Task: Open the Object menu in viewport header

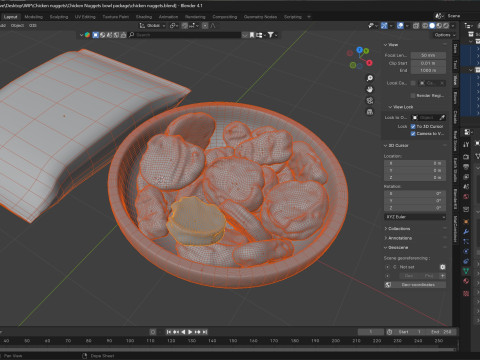Action: tap(17, 26)
